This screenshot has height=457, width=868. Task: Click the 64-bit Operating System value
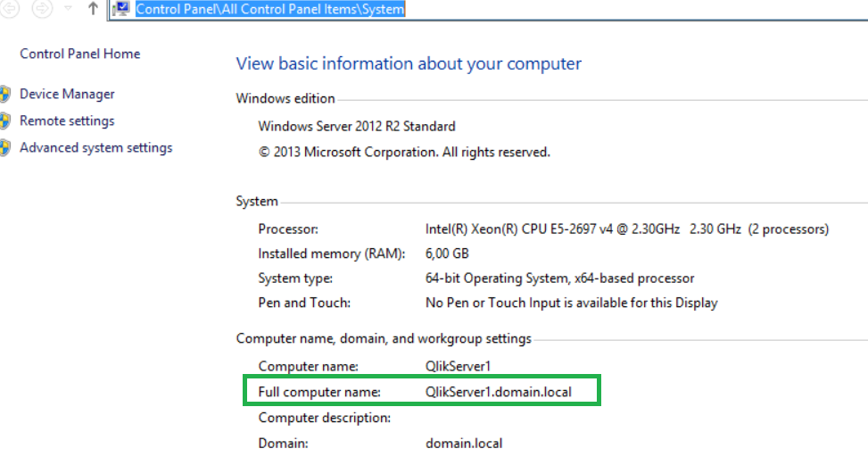click(x=559, y=278)
